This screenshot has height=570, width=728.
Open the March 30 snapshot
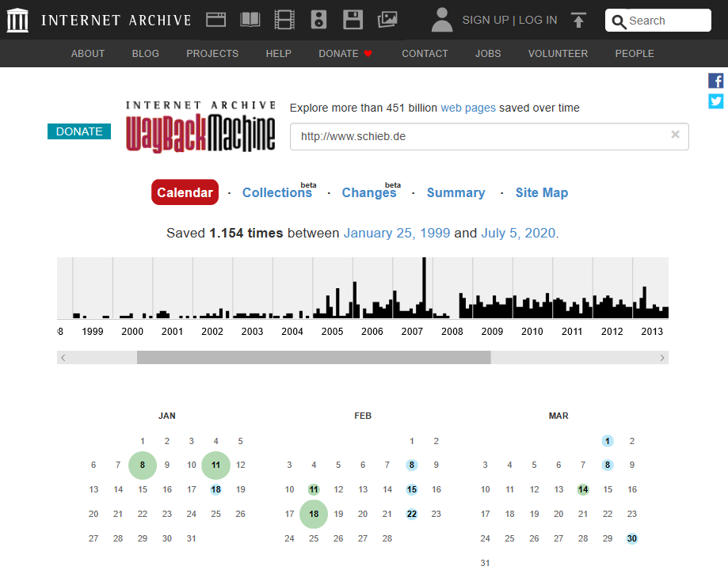coord(632,538)
